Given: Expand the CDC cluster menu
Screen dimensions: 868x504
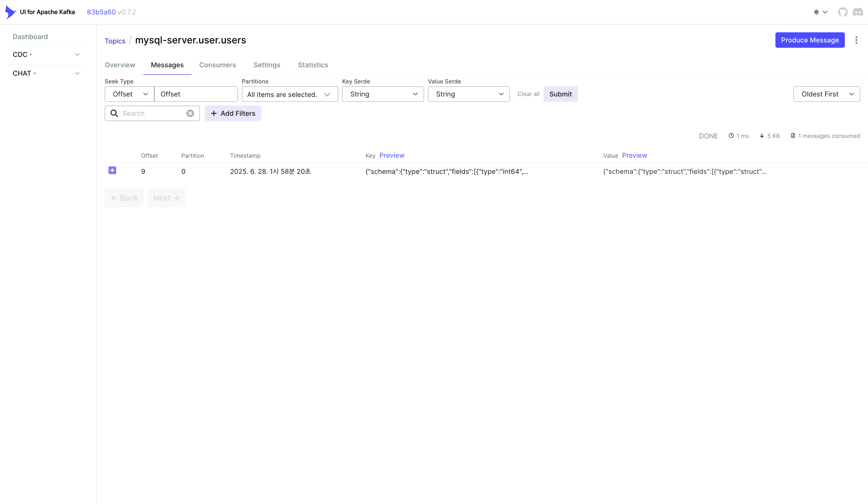Looking at the screenshot, I should [77, 55].
